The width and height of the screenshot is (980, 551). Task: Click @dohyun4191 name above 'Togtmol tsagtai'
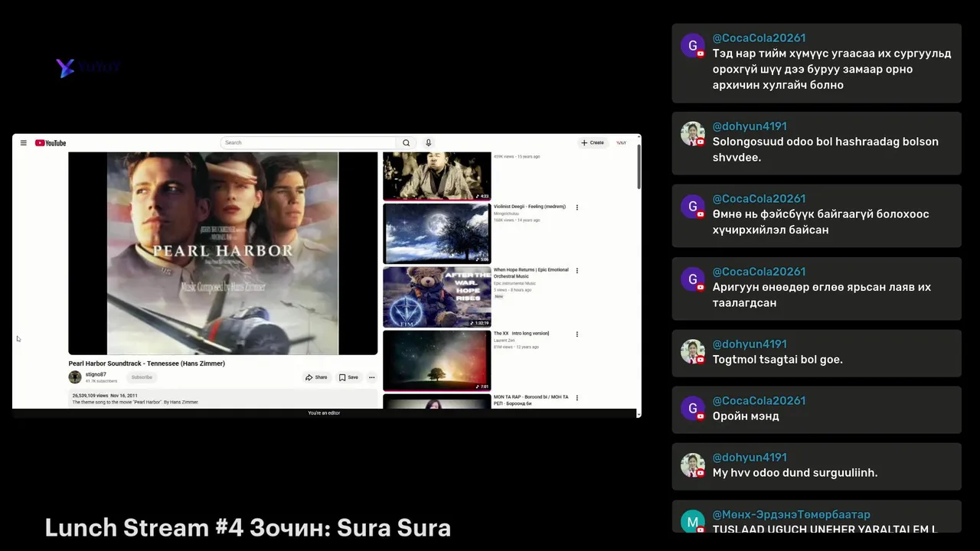pos(750,344)
